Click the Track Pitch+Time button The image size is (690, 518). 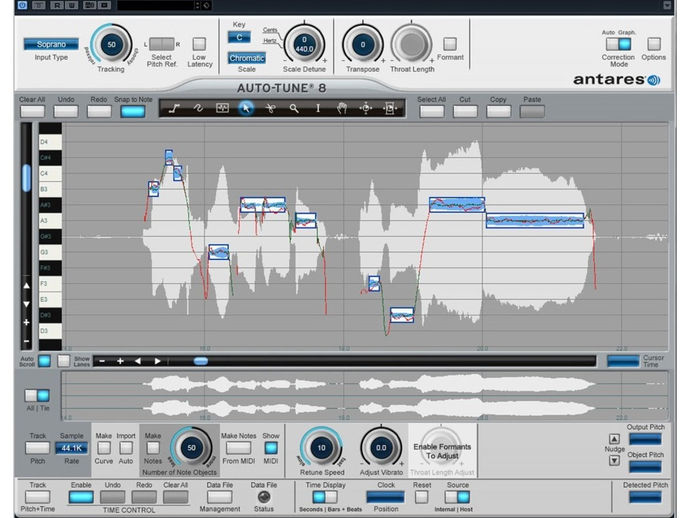tap(37, 497)
